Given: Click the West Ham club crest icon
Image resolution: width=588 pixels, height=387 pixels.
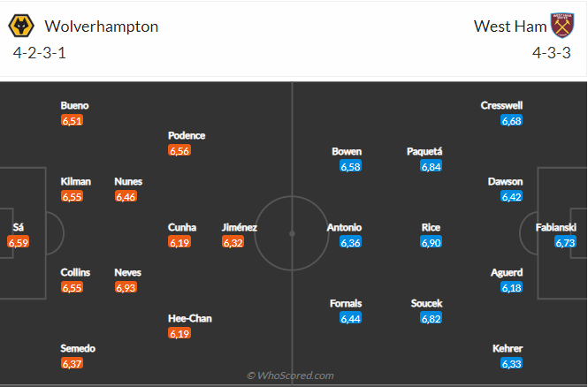Looking at the screenshot, I should 563,26.
